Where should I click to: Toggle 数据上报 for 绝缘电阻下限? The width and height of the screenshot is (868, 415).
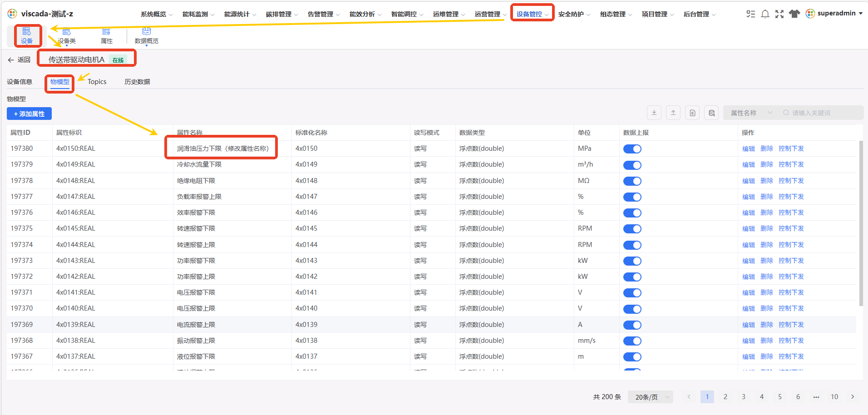[632, 181]
